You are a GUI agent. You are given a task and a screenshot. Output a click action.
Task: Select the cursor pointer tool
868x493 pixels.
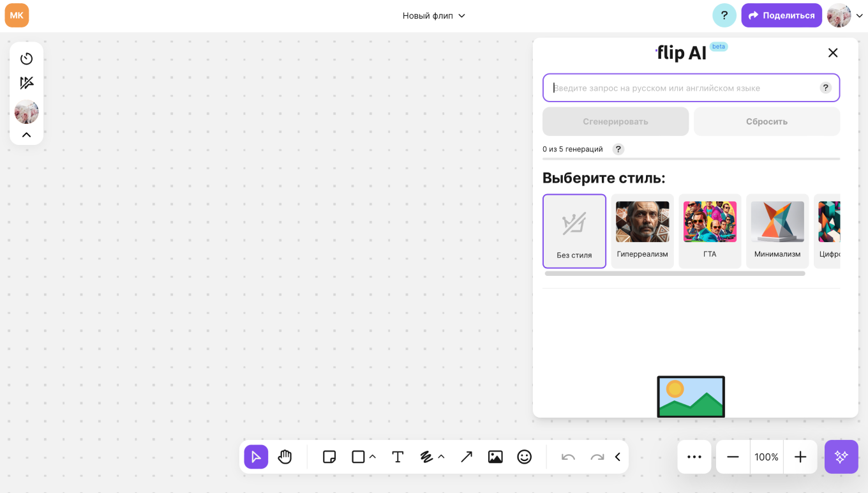click(256, 457)
